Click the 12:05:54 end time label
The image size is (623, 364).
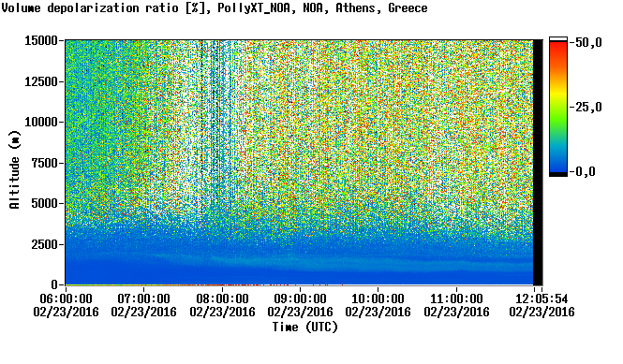(541, 298)
